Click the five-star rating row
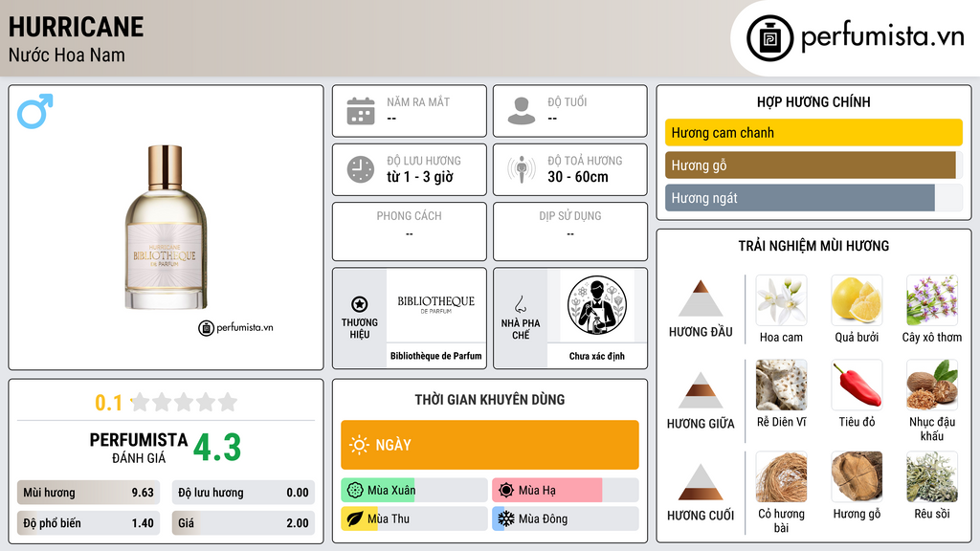Viewport: 980px width, 551px height. [x=185, y=402]
